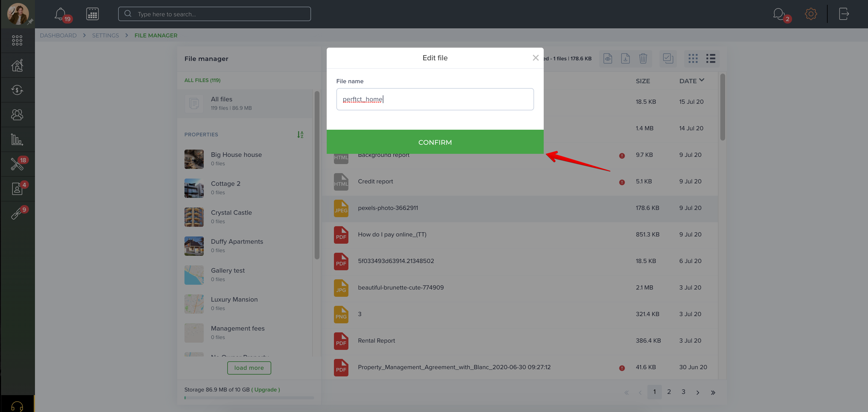Screen dimensions: 868x412
Task: Click warning icon on Background report row
Action: coord(622,156)
